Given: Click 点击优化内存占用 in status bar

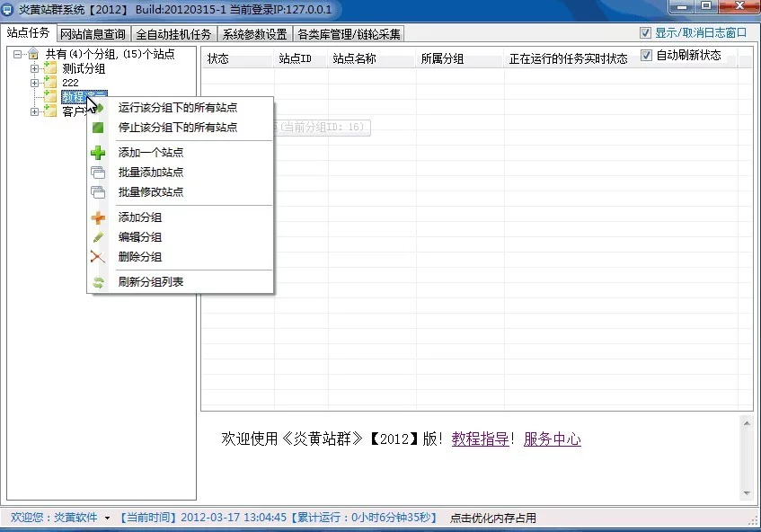Looking at the screenshot, I should click(493, 518).
